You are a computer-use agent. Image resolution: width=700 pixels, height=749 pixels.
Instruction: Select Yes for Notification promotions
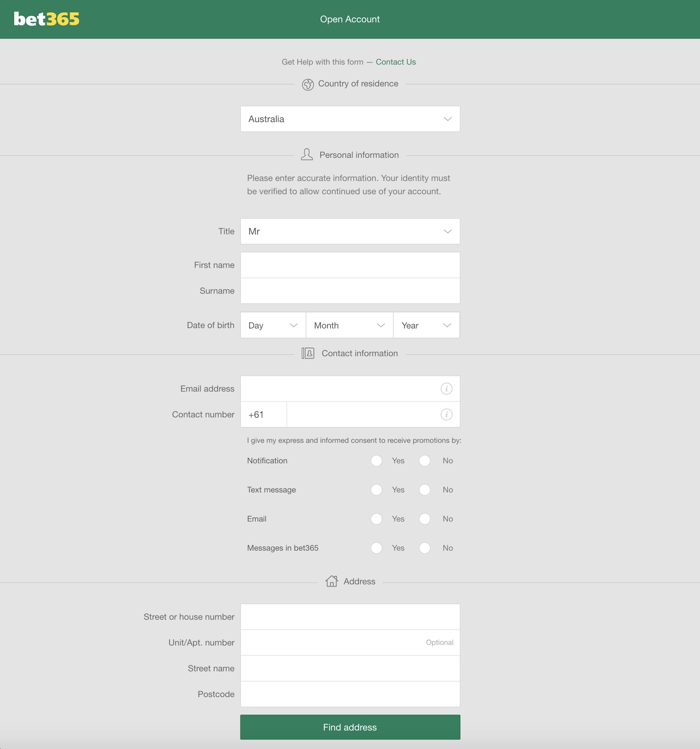click(376, 461)
